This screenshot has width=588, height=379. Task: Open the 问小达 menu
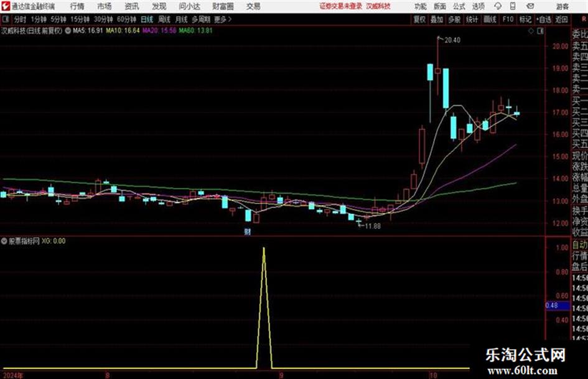click(189, 6)
